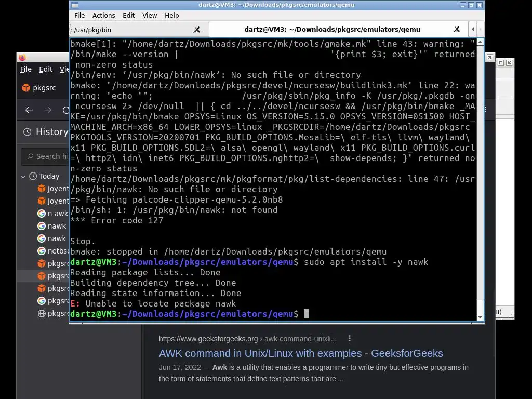
Task: Open first Joyent history entry
Action: (x=53, y=189)
